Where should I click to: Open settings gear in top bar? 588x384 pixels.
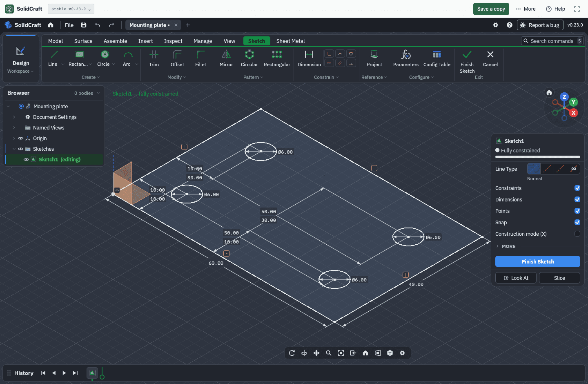point(496,25)
